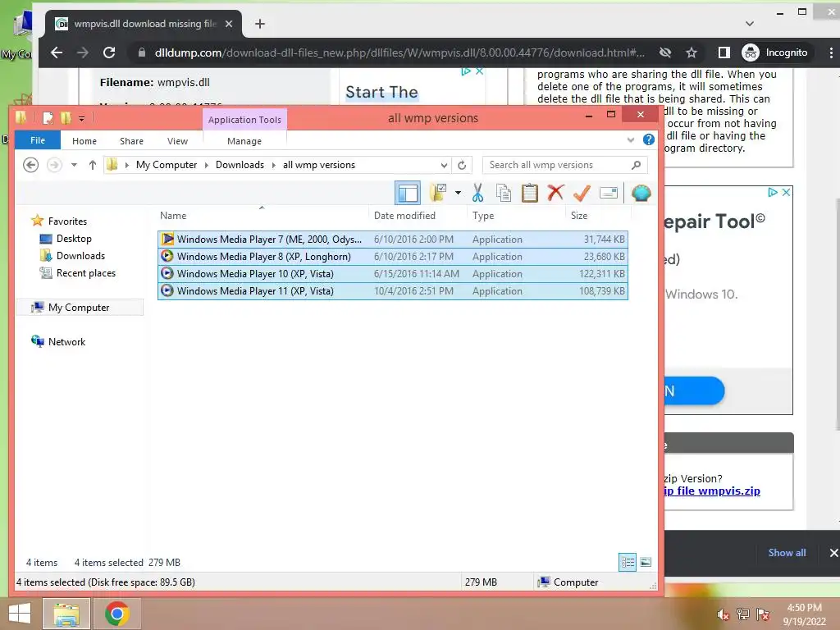Open the Windows Start button
Image resolution: width=840 pixels, height=630 pixels.
tap(20, 614)
